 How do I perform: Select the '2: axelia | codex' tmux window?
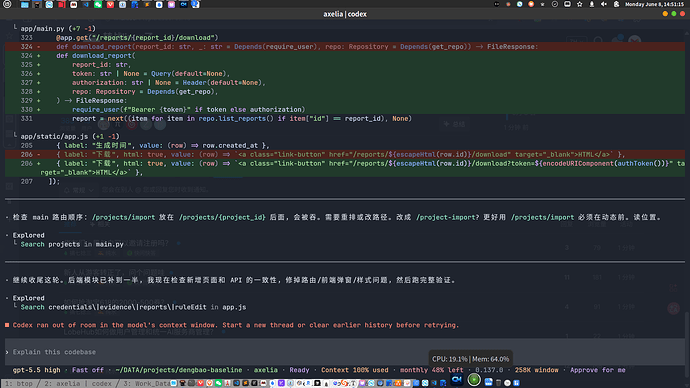coord(78,384)
